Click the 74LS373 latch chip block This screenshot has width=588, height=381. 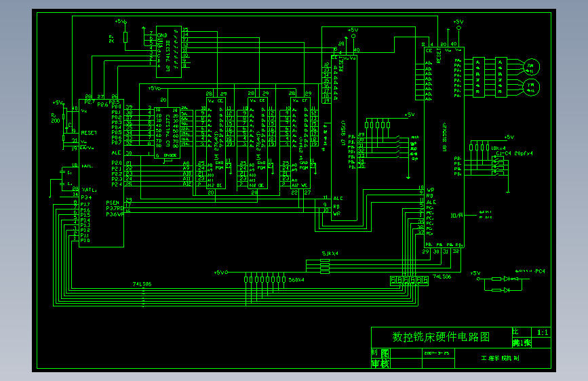click(168, 133)
